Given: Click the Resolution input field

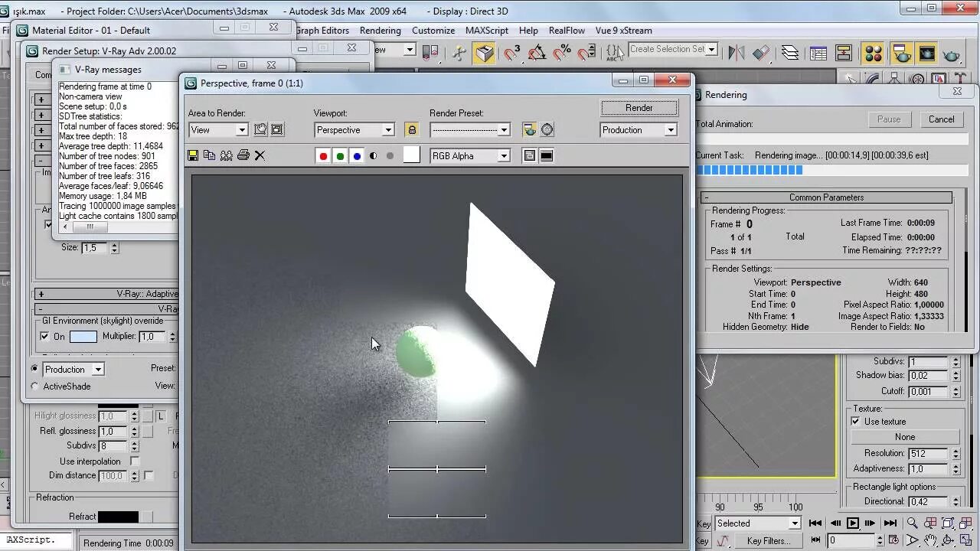Looking at the screenshot, I should coord(928,453).
